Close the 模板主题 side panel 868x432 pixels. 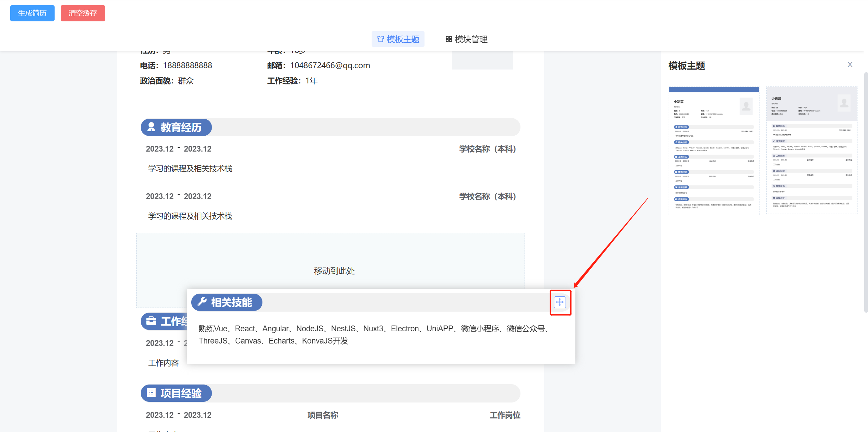tap(850, 64)
